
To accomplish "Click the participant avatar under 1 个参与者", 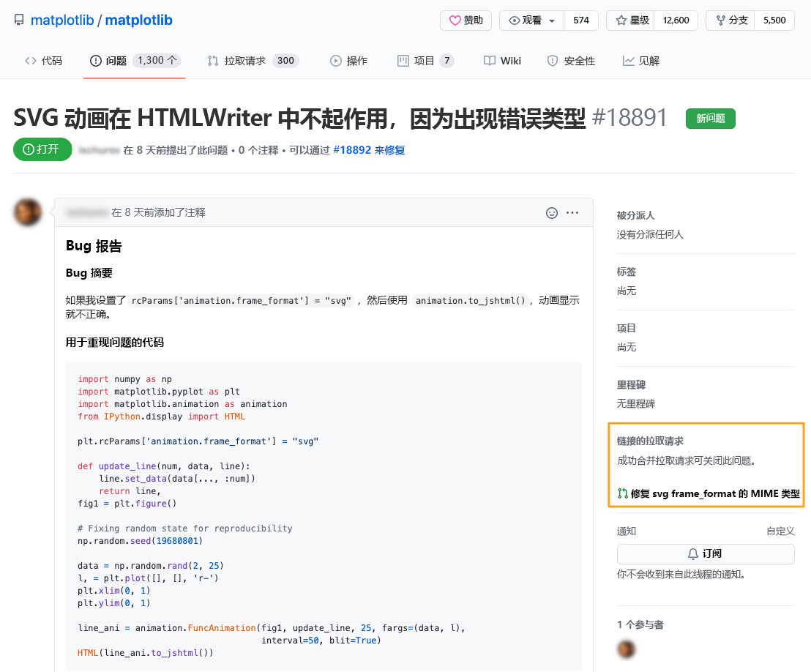I will [627, 649].
